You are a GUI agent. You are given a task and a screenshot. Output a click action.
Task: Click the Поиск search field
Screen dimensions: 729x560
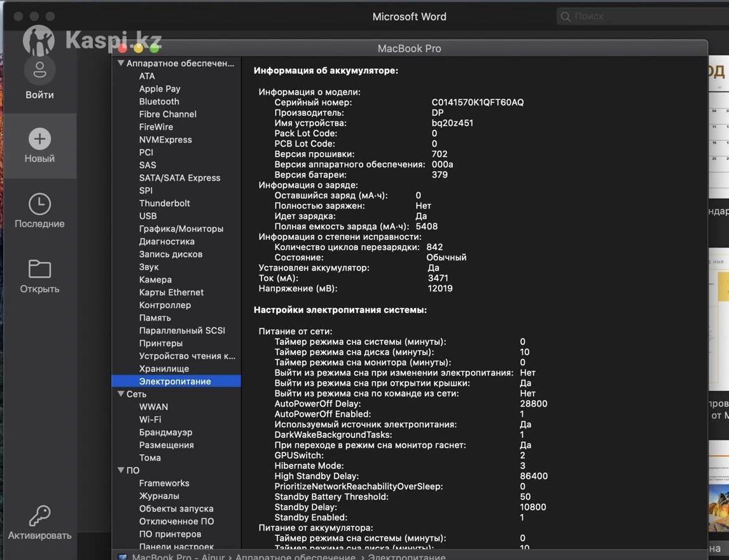point(642,17)
